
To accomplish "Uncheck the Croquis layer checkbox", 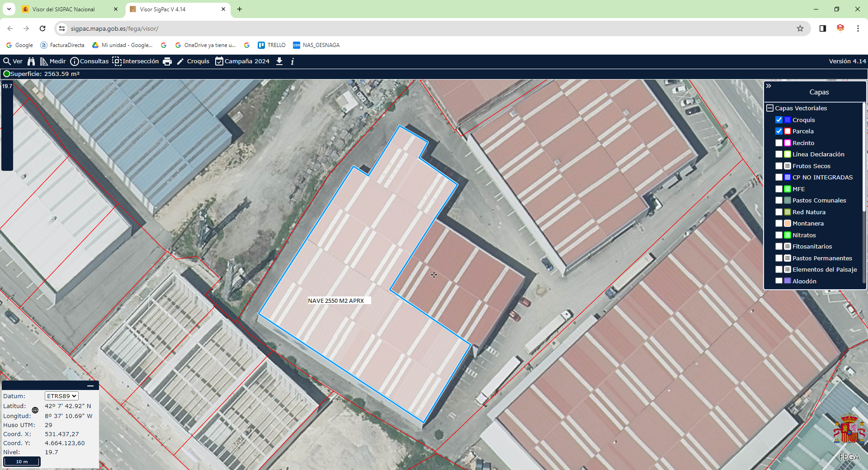I will 779,120.
